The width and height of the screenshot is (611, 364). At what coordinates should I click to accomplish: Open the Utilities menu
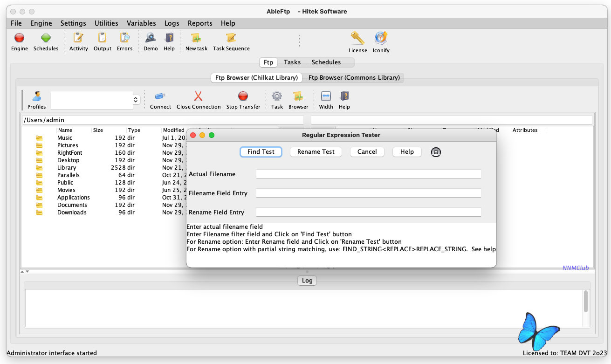(x=106, y=23)
